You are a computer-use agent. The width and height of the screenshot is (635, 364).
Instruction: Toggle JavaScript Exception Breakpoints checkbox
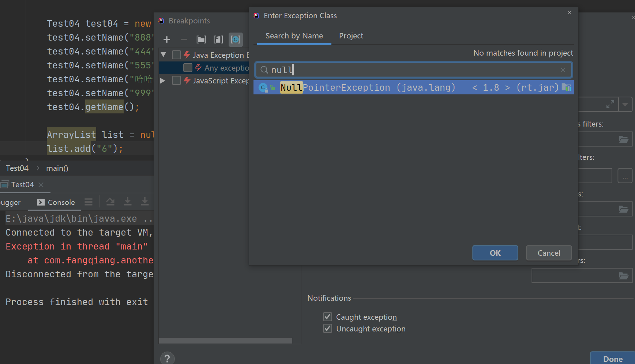176,80
